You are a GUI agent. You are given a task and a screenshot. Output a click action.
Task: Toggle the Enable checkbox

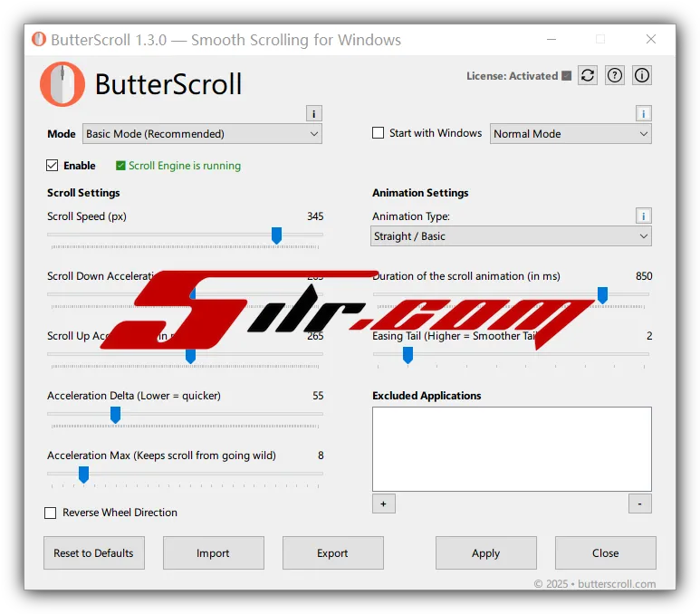(x=52, y=165)
